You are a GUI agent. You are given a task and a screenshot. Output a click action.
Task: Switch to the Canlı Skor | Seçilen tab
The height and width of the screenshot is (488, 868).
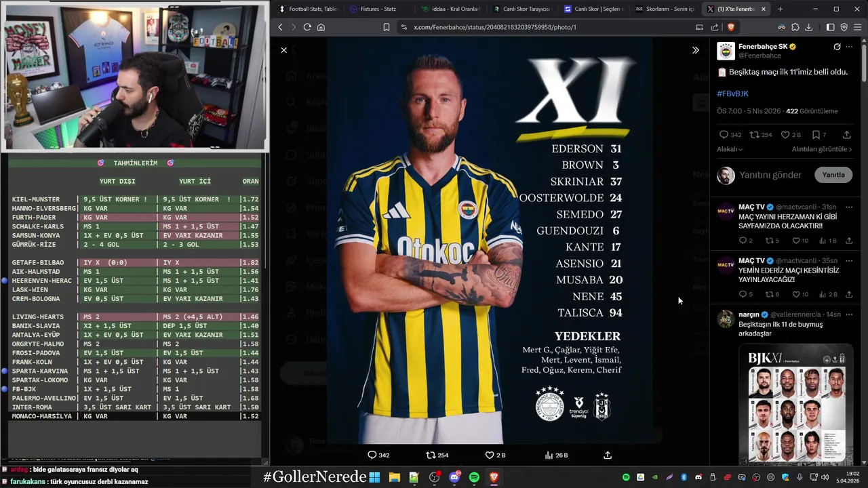(x=592, y=9)
